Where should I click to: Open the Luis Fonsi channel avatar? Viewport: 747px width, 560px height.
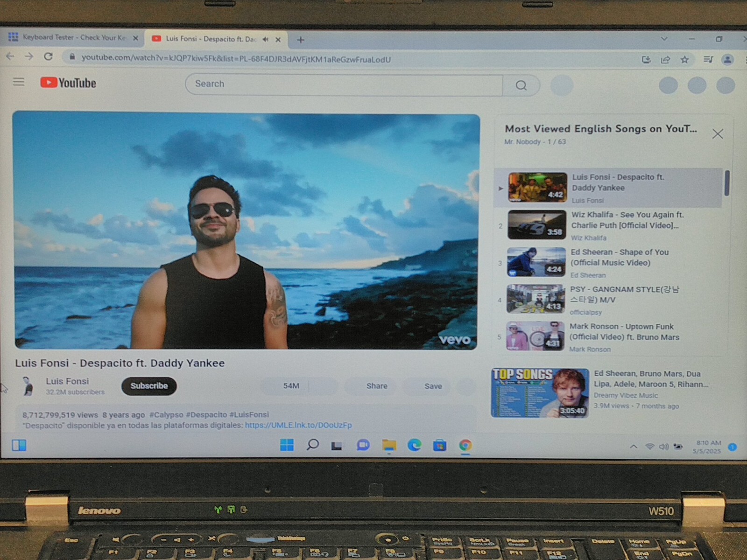tap(28, 386)
